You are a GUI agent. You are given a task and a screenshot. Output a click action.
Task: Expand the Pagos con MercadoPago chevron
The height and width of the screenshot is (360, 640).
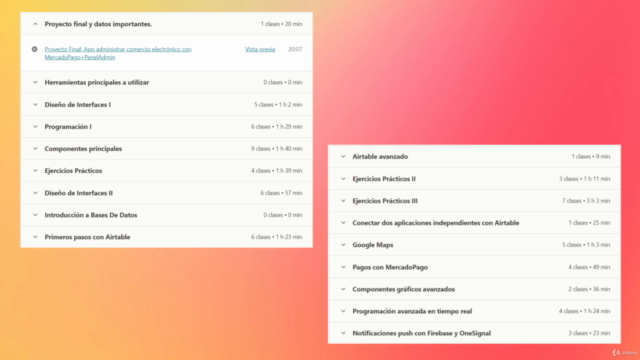[x=343, y=267]
